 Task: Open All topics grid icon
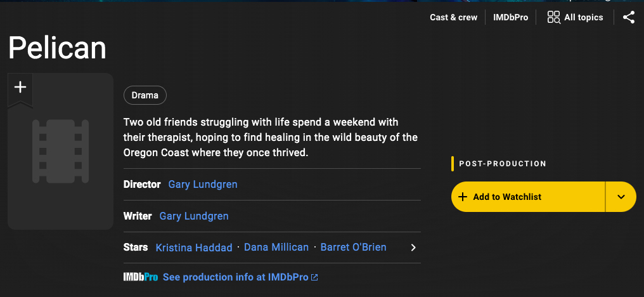click(553, 17)
